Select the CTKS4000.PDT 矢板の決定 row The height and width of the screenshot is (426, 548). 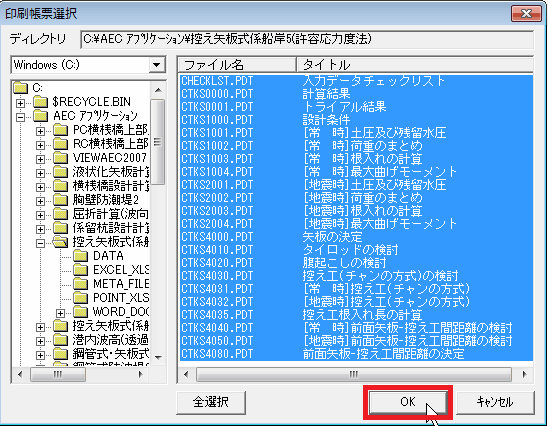[356, 237]
